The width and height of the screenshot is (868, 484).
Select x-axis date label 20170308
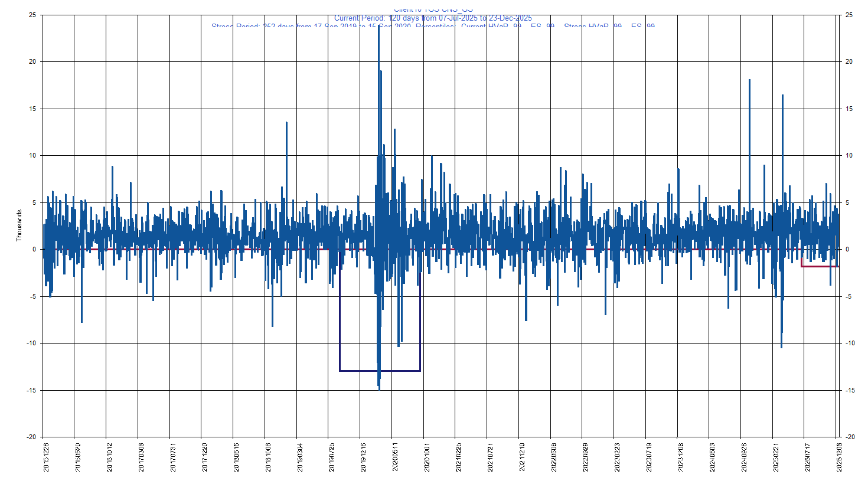pyautogui.click(x=142, y=457)
